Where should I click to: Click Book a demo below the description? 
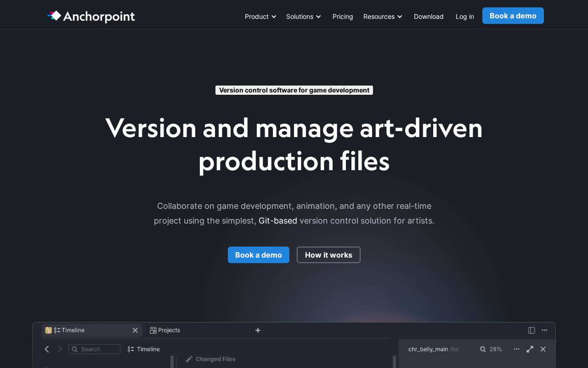(259, 255)
